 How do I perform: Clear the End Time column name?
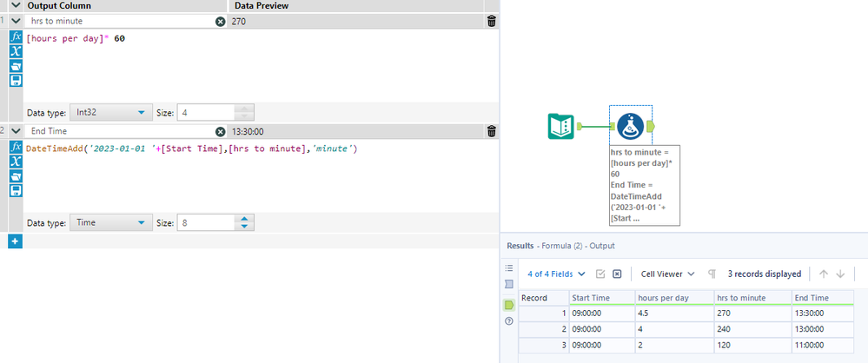coord(221,132)
